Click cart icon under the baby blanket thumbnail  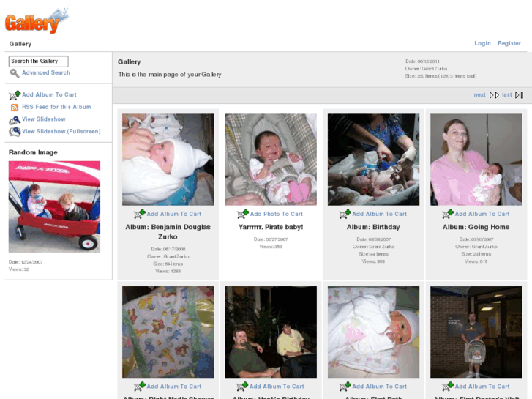click(140, 387)
